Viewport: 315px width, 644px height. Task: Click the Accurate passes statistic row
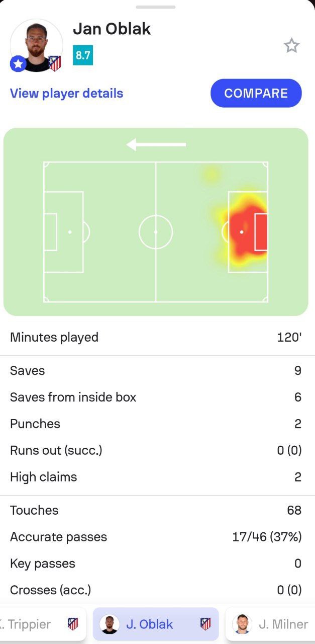156,537
